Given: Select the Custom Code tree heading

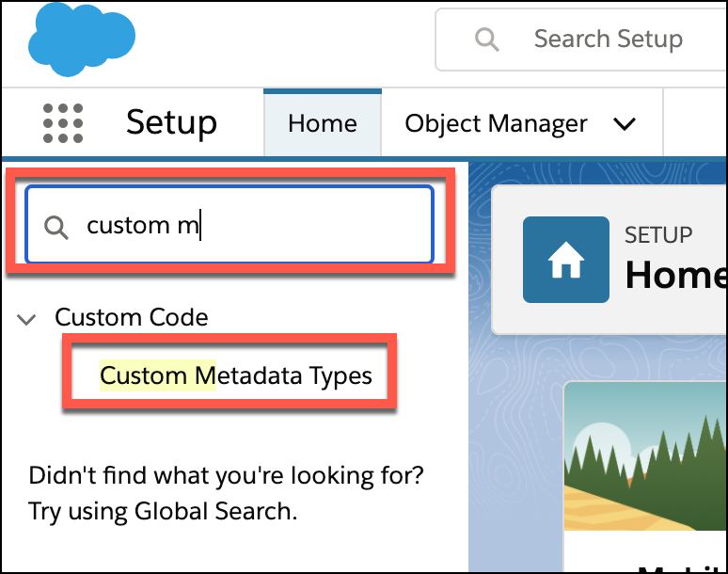Looking at the screenshot, I should click(x=132, y=318).
